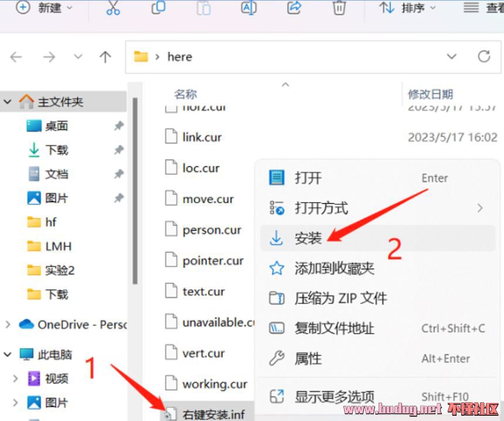This screenshot has height=421, width=504.
Task: Open 桌面 in the sidebar
Action: pos(57,126)
